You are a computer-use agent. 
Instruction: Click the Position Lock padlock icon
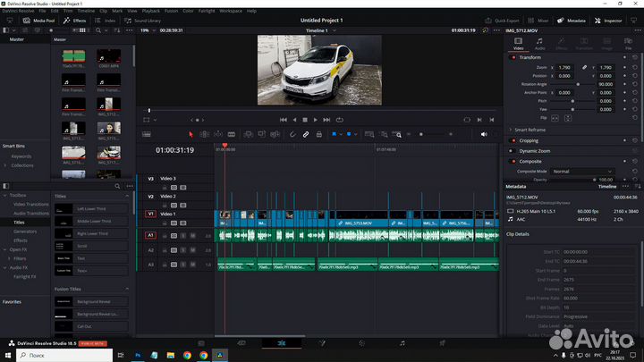tap(319, 134)
